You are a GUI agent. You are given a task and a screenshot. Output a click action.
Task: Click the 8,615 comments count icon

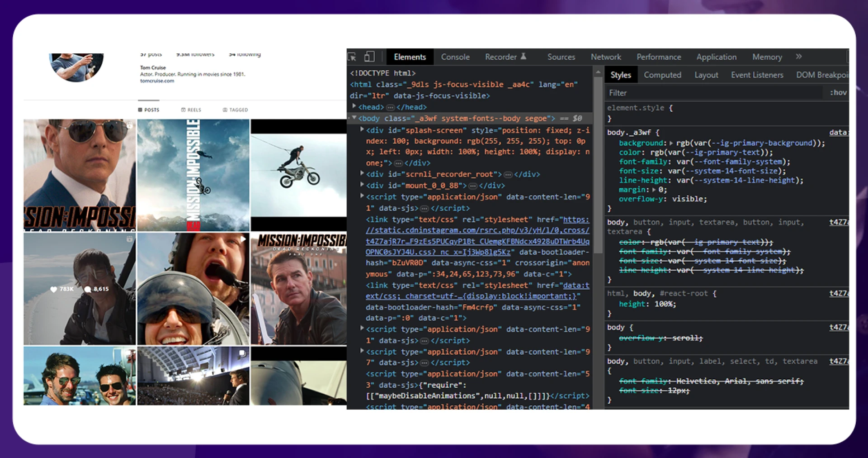point(88,289)
